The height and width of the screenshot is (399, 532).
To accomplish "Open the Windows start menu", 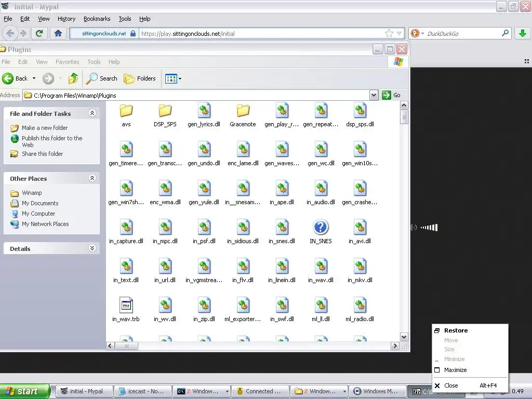I will click(24, 391).
